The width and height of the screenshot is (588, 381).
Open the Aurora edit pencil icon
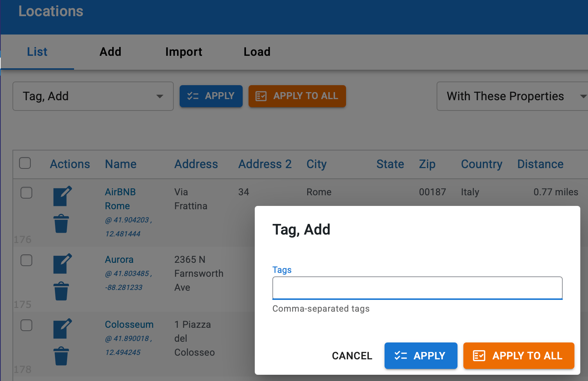tap(62, 264)
